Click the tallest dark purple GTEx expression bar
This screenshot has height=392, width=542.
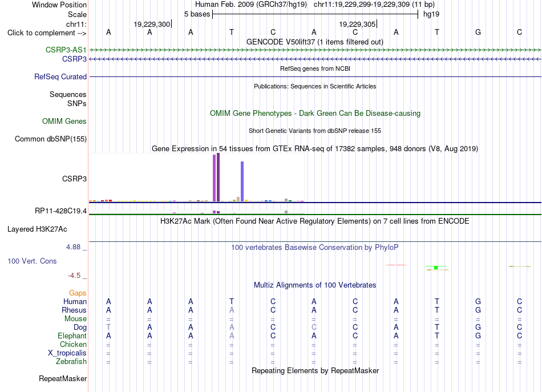click(218, 177)
